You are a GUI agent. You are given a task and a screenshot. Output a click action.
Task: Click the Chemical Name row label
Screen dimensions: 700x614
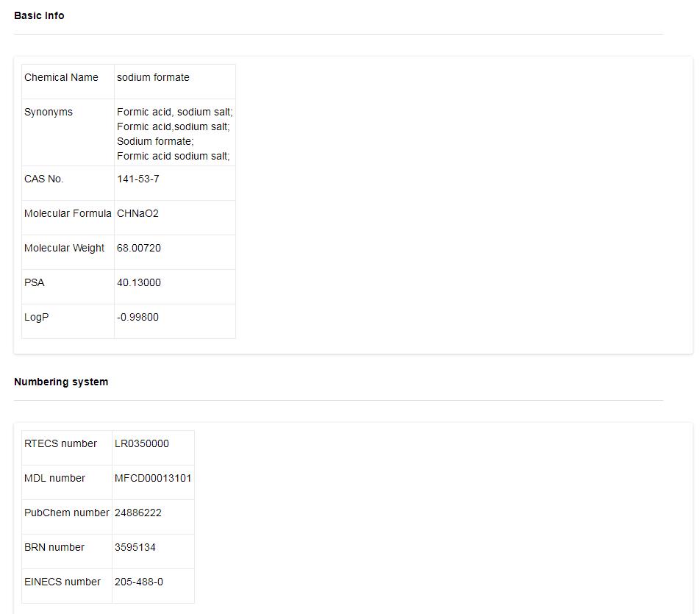click(x=61, y=77)
